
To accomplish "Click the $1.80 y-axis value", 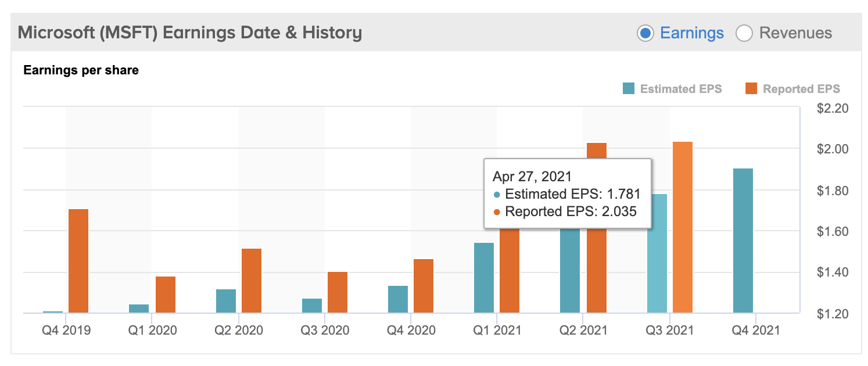I will click(833, 191).
